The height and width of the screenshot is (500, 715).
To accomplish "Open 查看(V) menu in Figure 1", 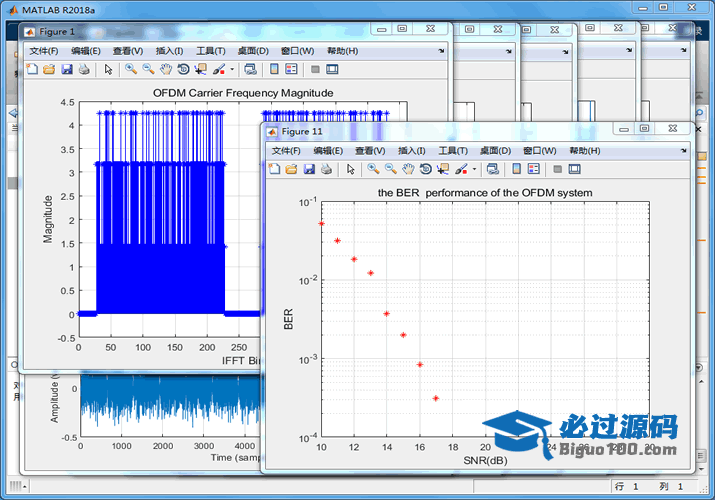I will [x=128, y=51].
